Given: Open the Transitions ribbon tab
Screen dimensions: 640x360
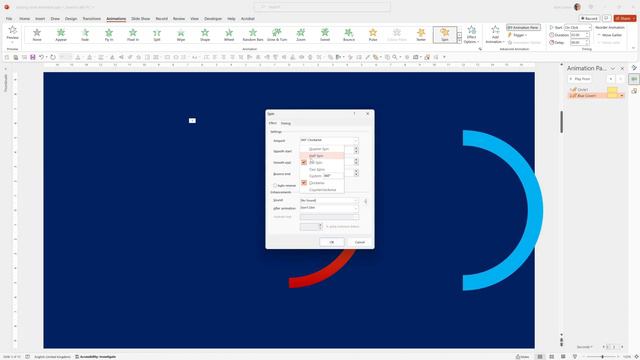Looking at the screenshot, I should click(91, 19).
